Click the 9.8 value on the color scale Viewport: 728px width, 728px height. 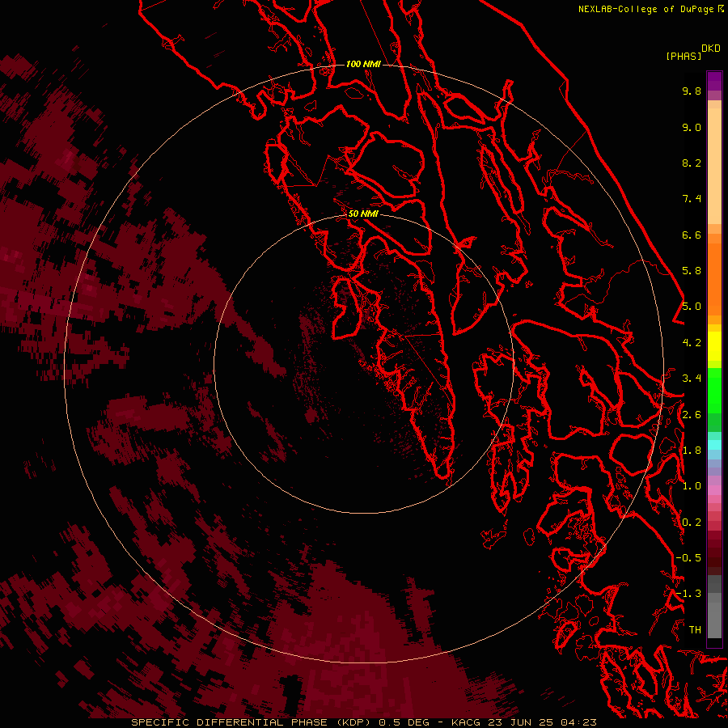[692, 91]
